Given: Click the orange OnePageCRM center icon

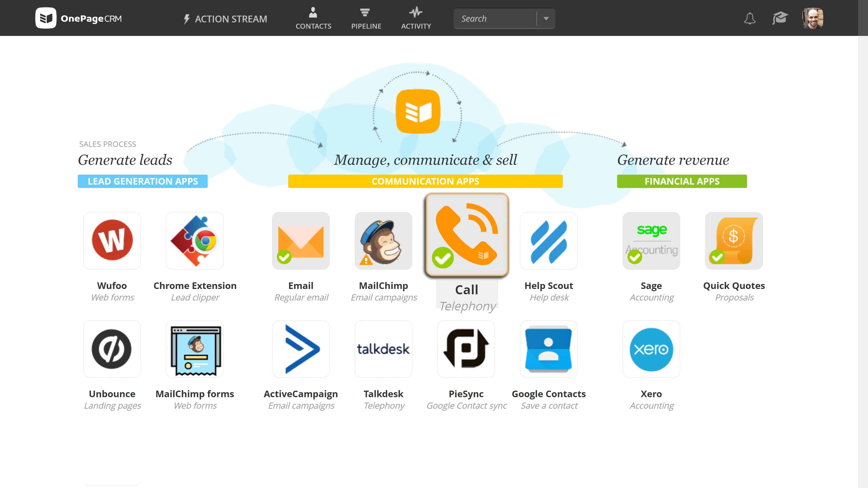Looking at the screenshot, I should click(x=418, y=111).
